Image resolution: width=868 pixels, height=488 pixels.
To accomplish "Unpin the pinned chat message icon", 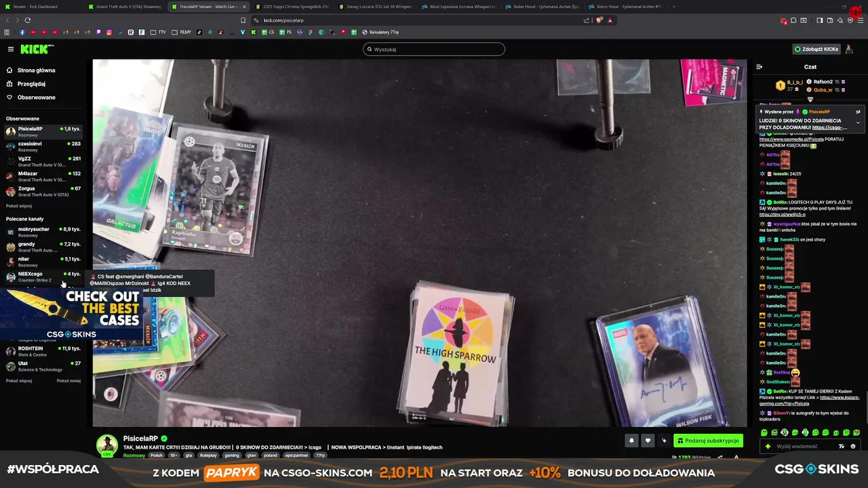I will point(858,112).
